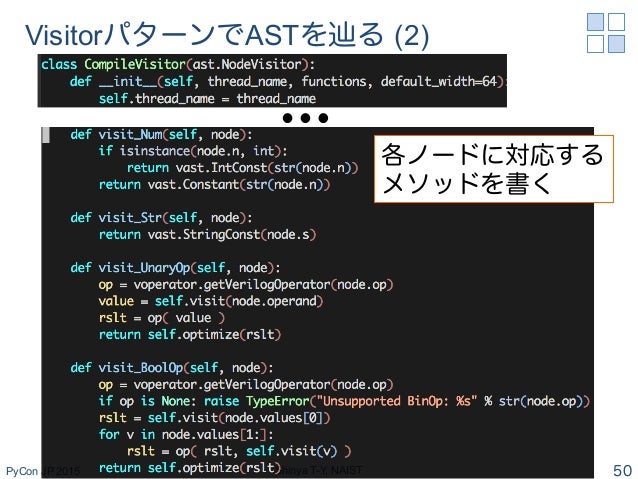Click 'return vast.StringConst(node.s)' line
The width and height of the screenshot is (638, 479).
tap(208, 234)
